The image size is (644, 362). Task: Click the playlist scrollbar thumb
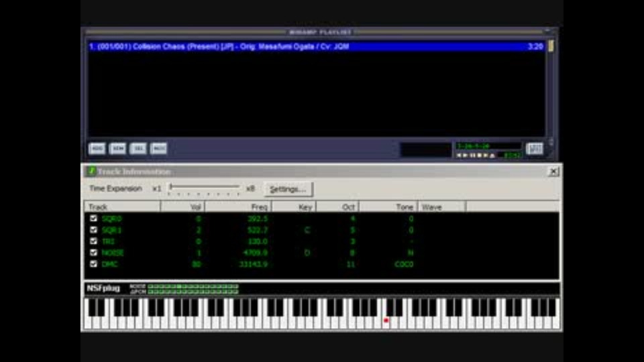pyautogui.click(x=551, y=46)
